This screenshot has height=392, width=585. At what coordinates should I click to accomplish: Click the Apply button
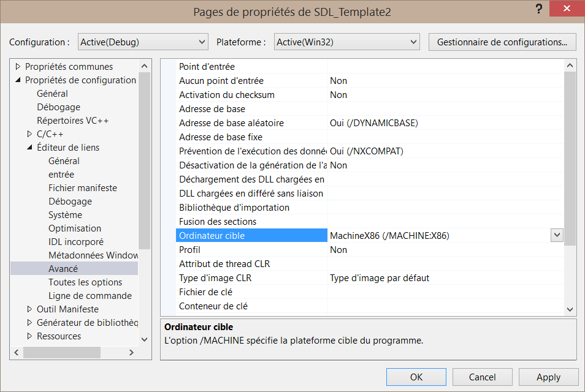[548, 377]
